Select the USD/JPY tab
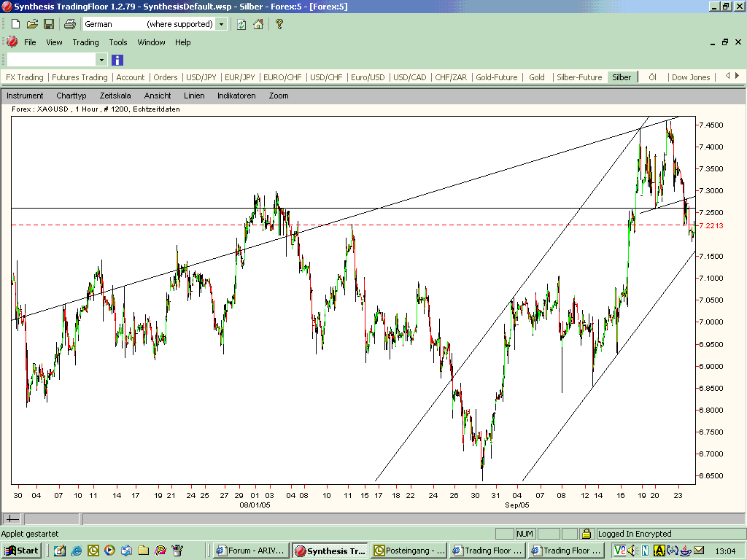Image resolution: width=747 pixels, height=560 pixels. pyautogui.click(x=201, y=77)
